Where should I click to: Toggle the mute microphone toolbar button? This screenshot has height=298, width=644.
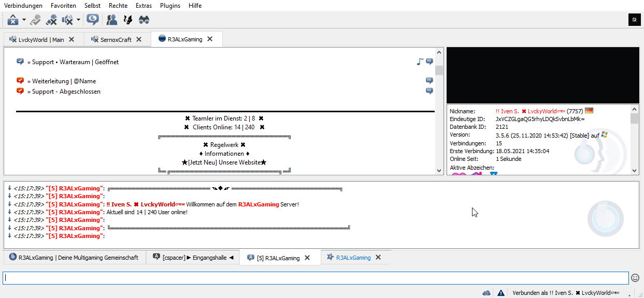pos(51,20)
